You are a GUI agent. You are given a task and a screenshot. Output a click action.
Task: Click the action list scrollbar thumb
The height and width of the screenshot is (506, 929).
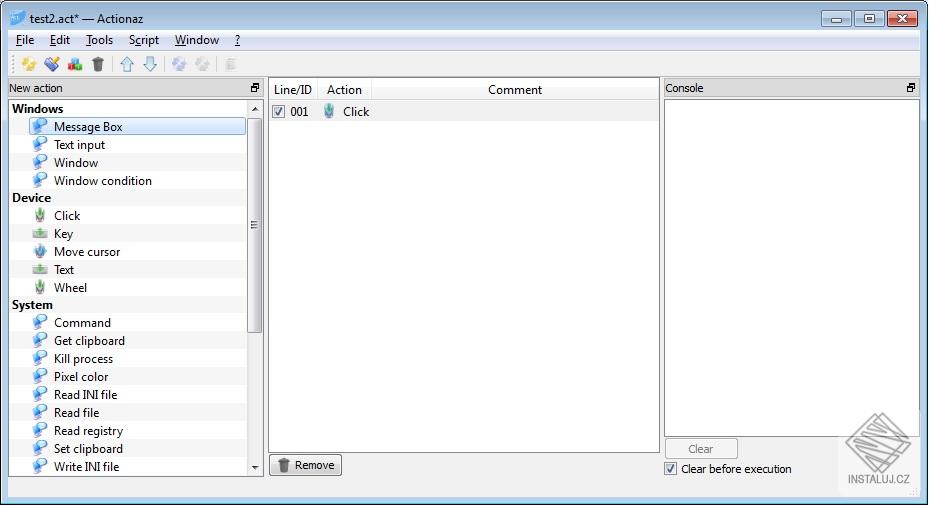tap(255, 225)
